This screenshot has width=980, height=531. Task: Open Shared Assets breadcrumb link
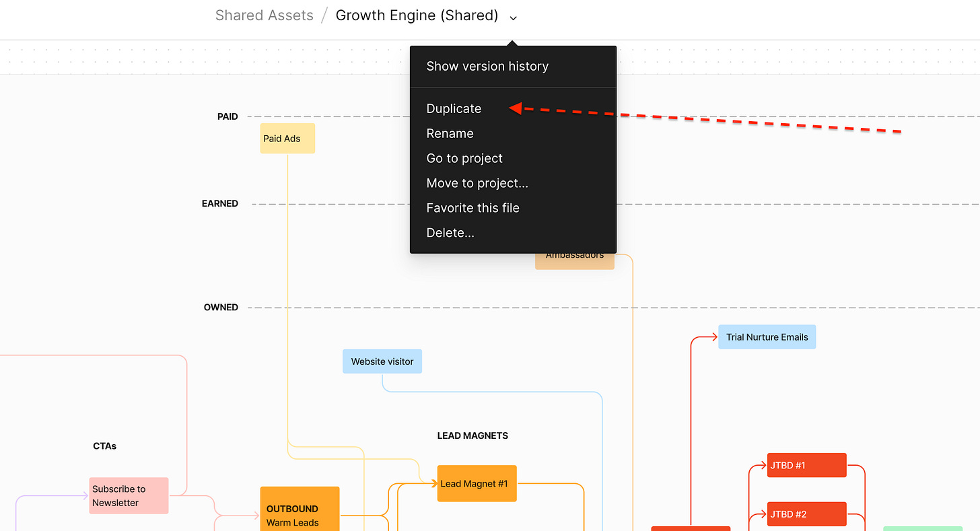pos(265,15)
